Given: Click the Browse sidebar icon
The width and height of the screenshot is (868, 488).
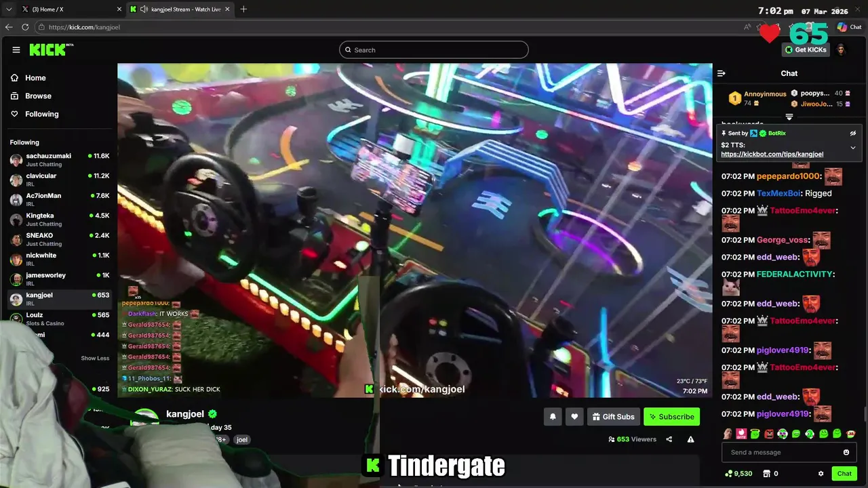Looking at the screenshot, I should click(14, 96).
